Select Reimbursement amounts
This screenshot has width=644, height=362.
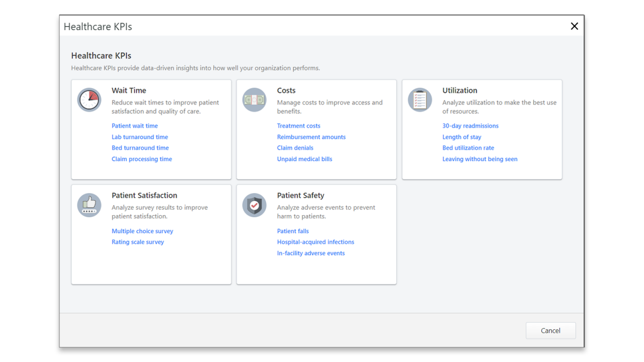tap(311, 136)
